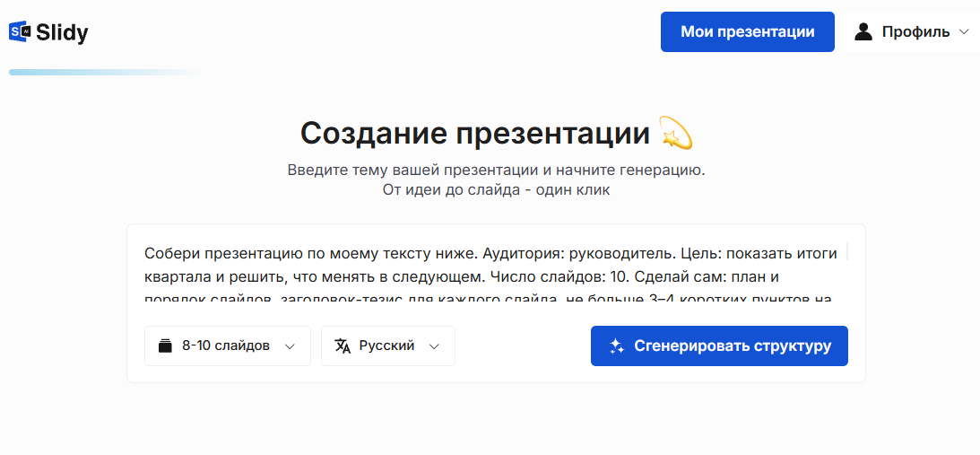Click the Slidy brand name text
This screenshot has height=455, width=980.
62,32
